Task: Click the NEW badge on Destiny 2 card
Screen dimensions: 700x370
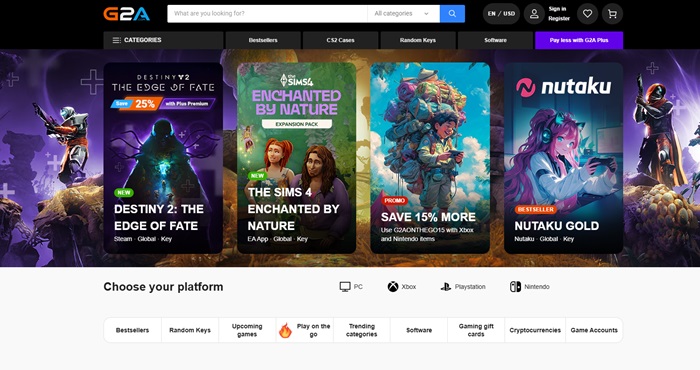Action: pyautogui.click(x=124, y=193)
